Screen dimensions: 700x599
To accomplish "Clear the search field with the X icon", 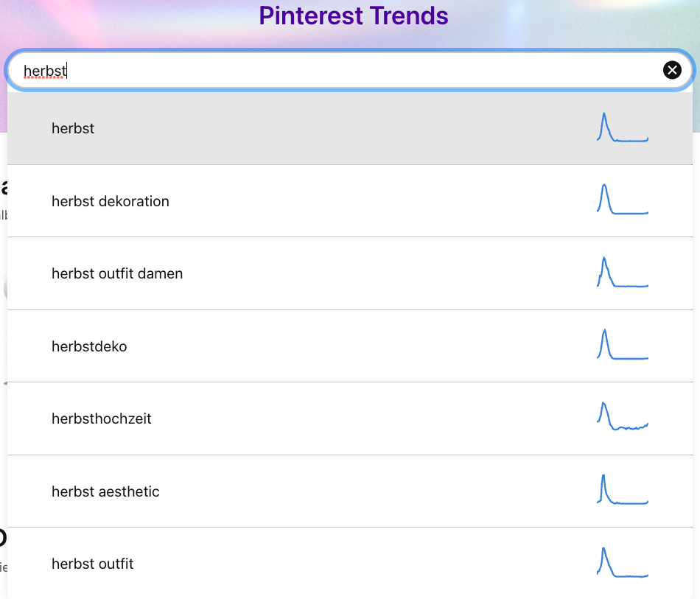I will [x=672, y=70].
